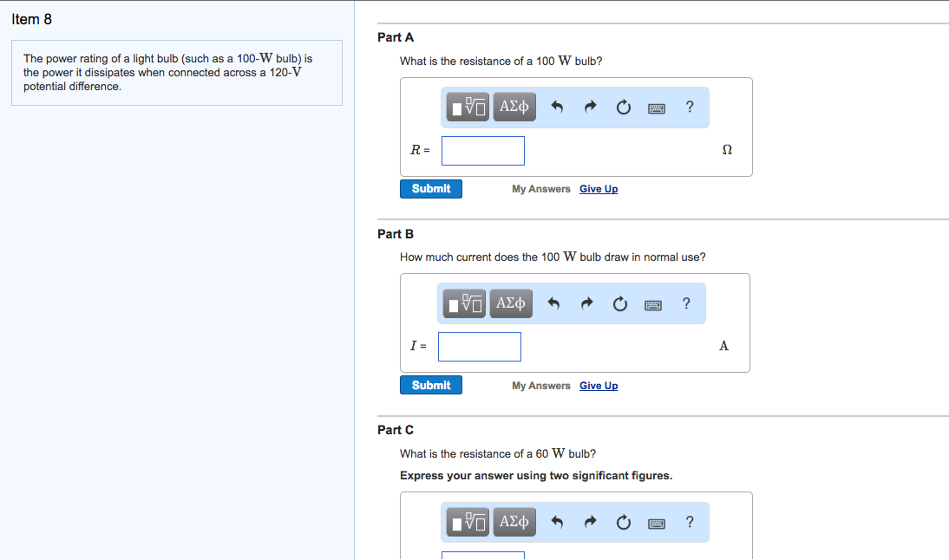The image size is (949, 560).
Task: Focus the I = current input field
Action: coord(480,347)
